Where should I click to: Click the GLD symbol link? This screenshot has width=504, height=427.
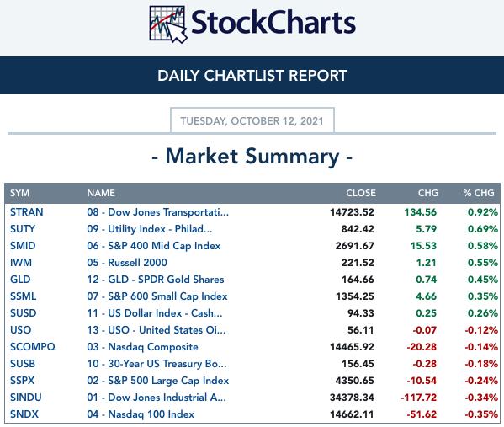20,280
